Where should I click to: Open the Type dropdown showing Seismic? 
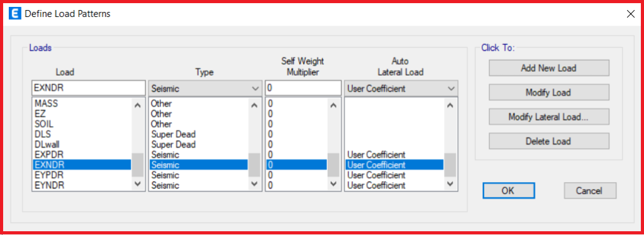[205, 88]
